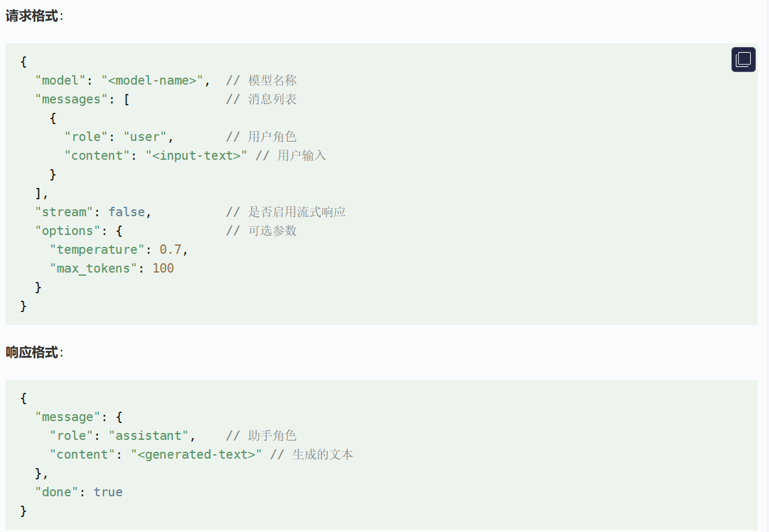Click the 请求格式 heading
Image resolution: width=769 pixels, height=532 pixels.
[x=33, y=16]
